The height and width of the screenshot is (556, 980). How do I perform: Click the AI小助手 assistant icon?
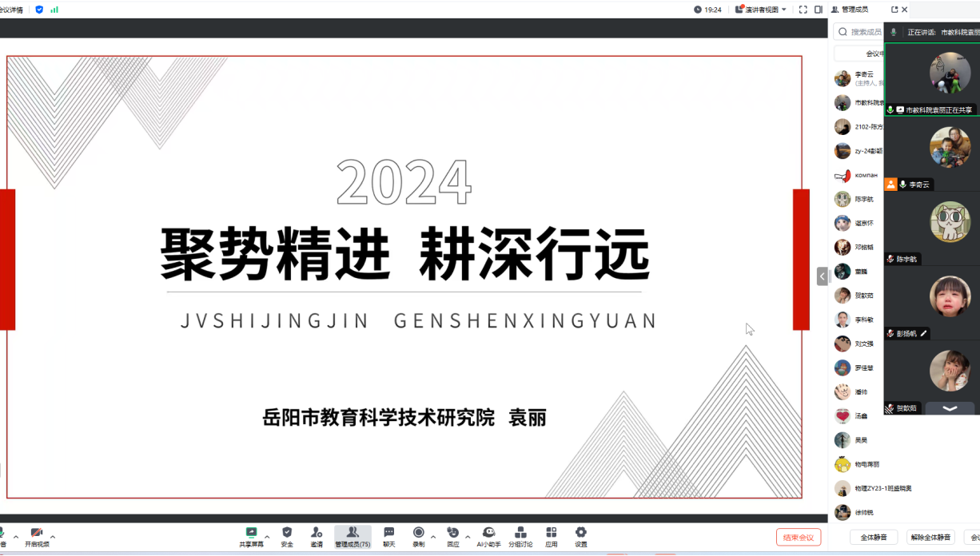(488, 533)
